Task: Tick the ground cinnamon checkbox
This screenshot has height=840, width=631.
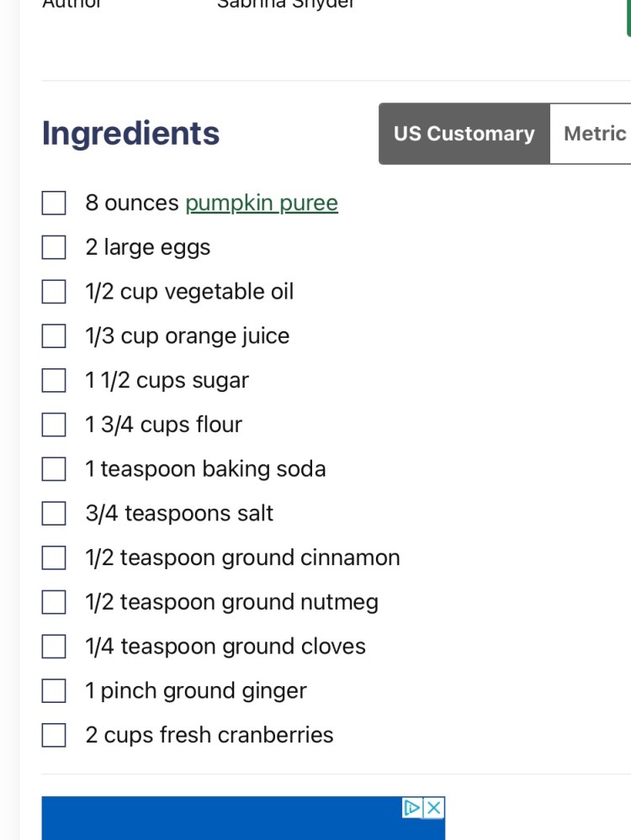Action: click(54, 558)
